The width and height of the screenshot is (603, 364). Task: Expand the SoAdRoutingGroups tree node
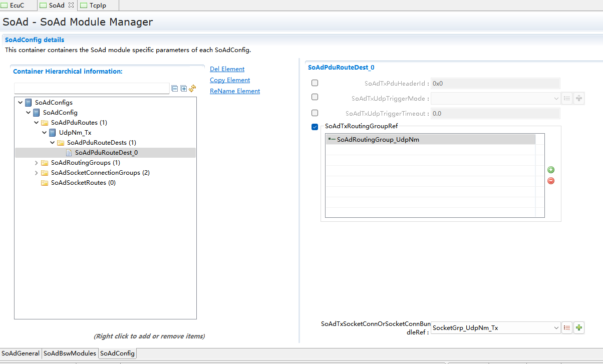click(x=36, y=163)
